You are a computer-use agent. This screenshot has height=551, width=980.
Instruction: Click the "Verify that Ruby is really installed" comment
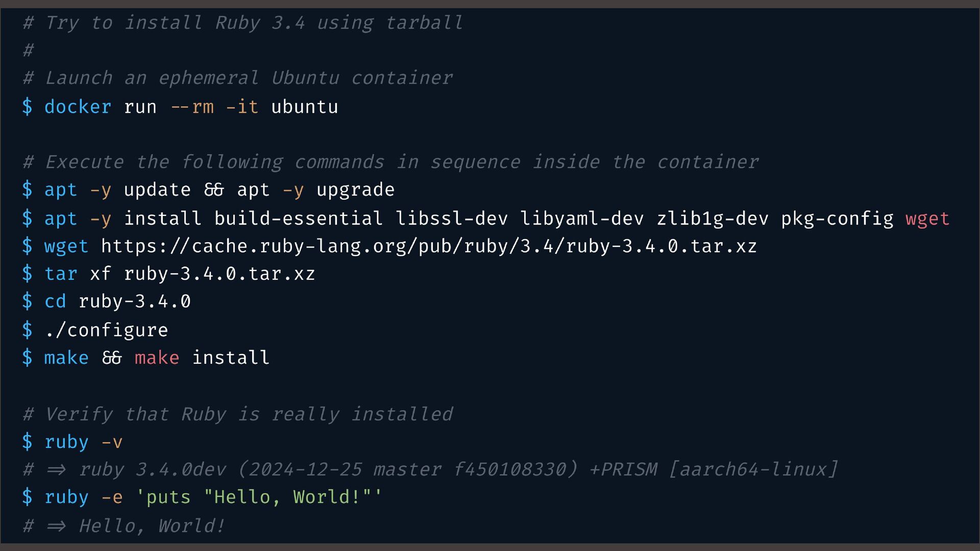pyautogui.click(x=249, y=414)
